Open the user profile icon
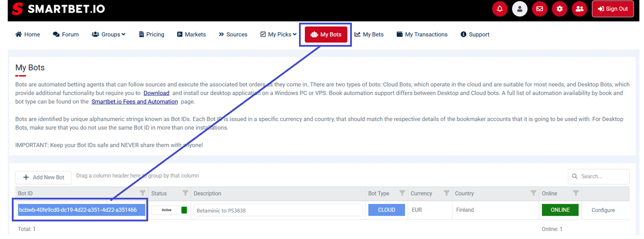Viewport: 644px width, 239px height. click(520, 9)
